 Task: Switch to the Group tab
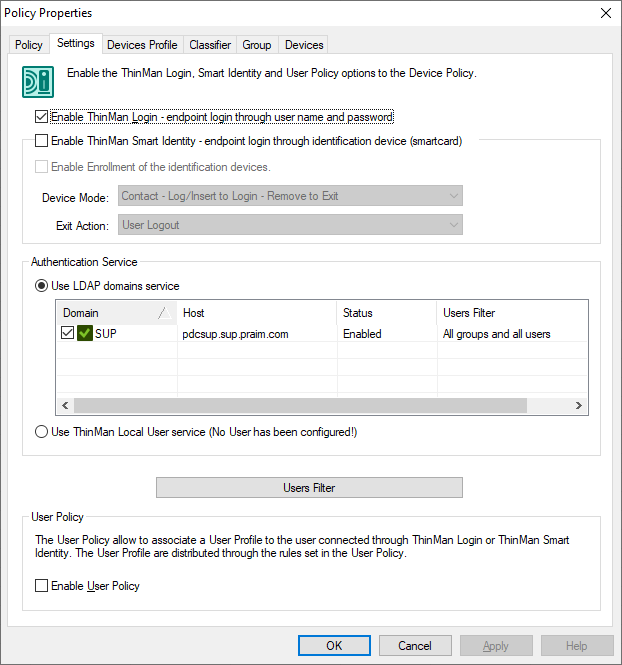pos(257,45)
